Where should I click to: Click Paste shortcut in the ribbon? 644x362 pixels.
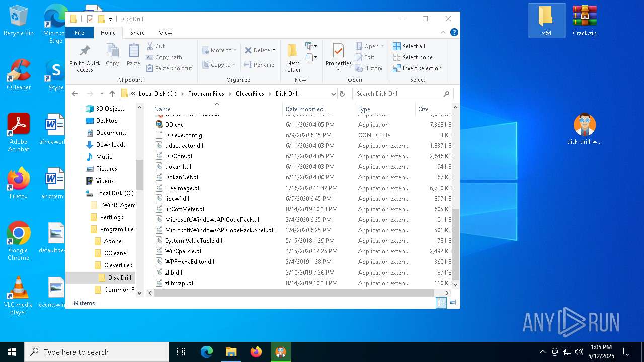point(170,68)
